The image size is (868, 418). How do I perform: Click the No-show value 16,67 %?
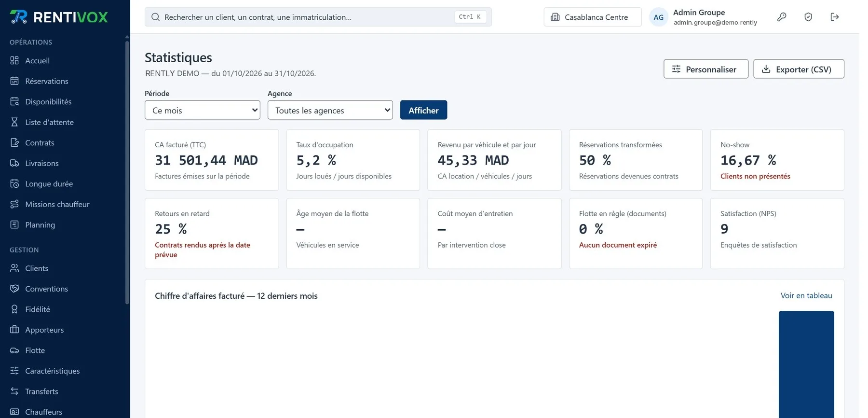[748, 160]
